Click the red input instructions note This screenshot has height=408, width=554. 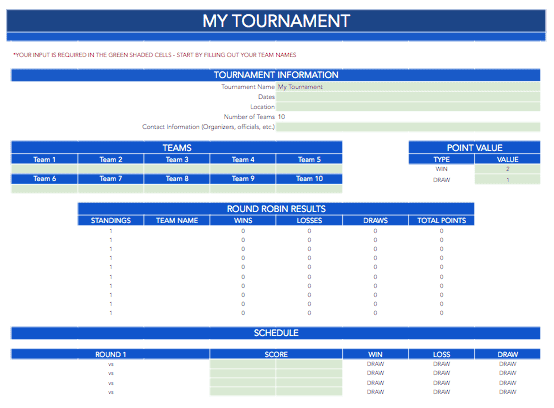155,55
